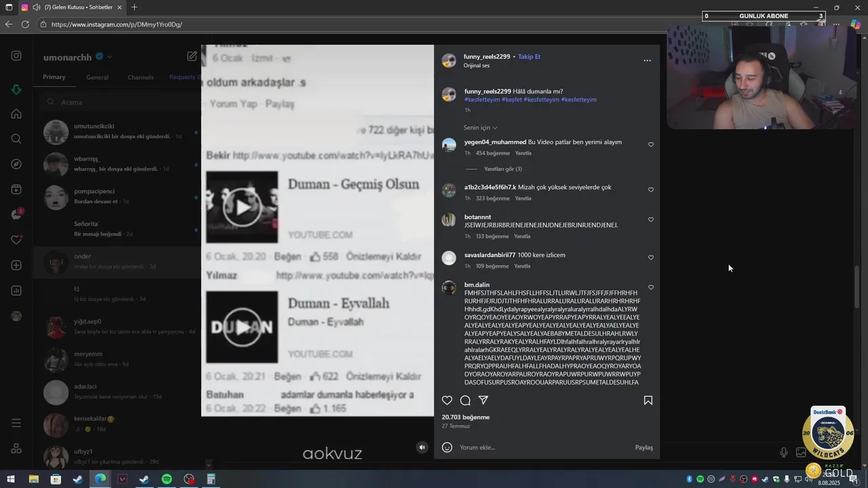Click the blurred reel video area
Screen dimensions: 868x488
(317, 230)
